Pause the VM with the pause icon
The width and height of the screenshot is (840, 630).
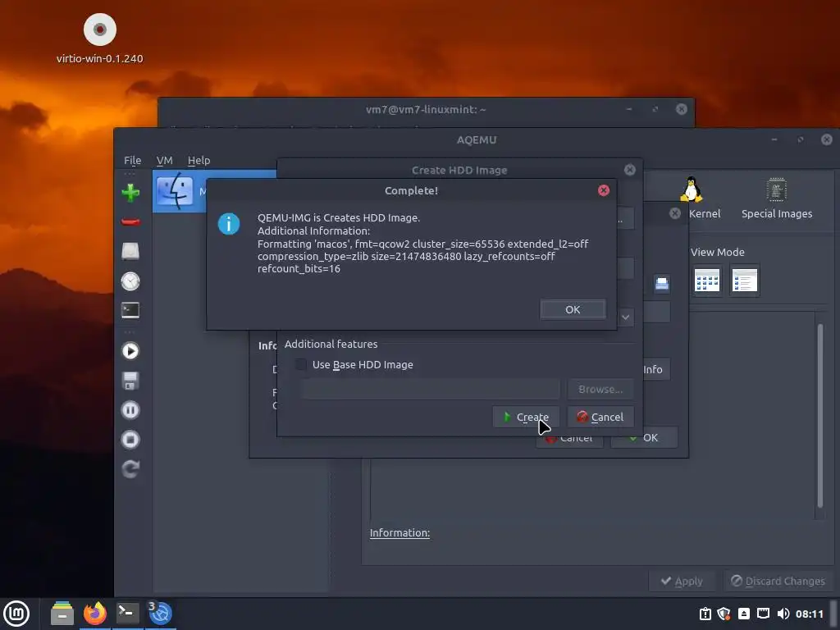click(x=130, y=410)
